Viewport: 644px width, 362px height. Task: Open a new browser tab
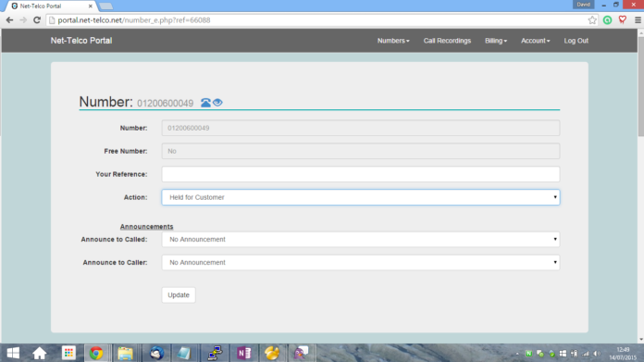coord(106,6)
